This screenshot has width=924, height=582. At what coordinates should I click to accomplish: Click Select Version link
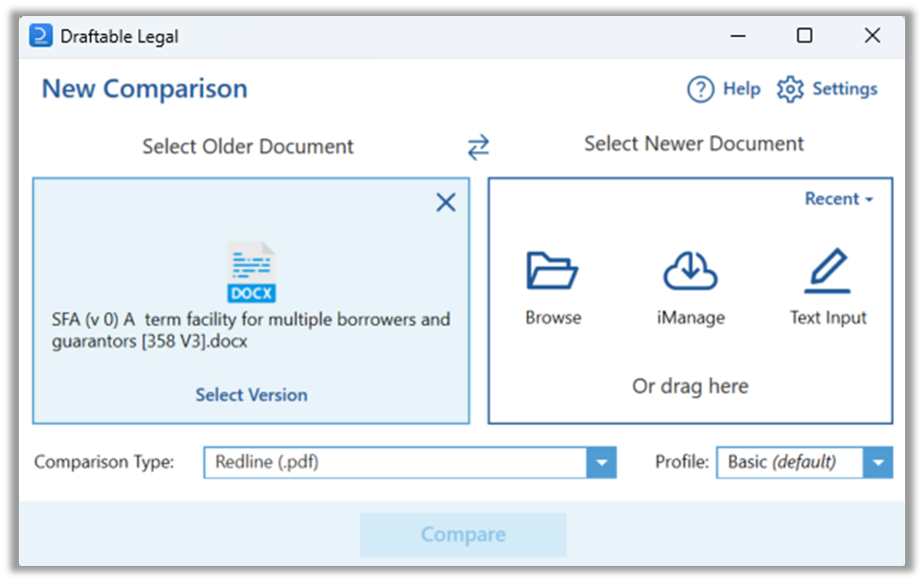coord(251,395)
